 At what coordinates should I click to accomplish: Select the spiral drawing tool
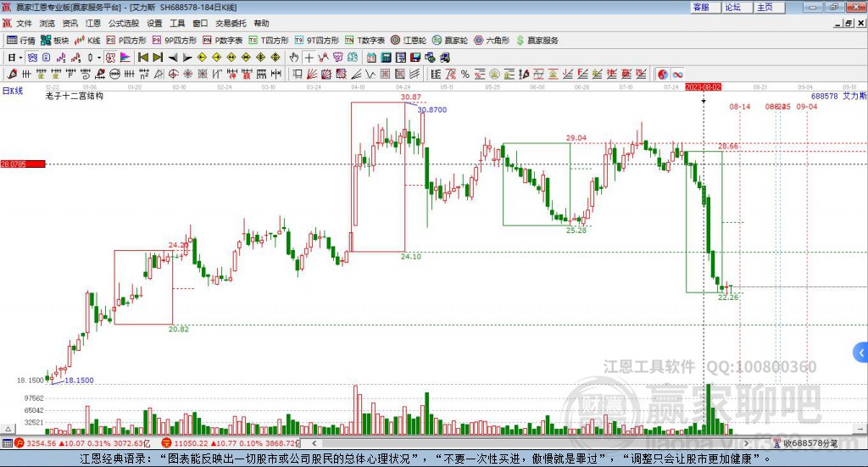click(86, 74)
